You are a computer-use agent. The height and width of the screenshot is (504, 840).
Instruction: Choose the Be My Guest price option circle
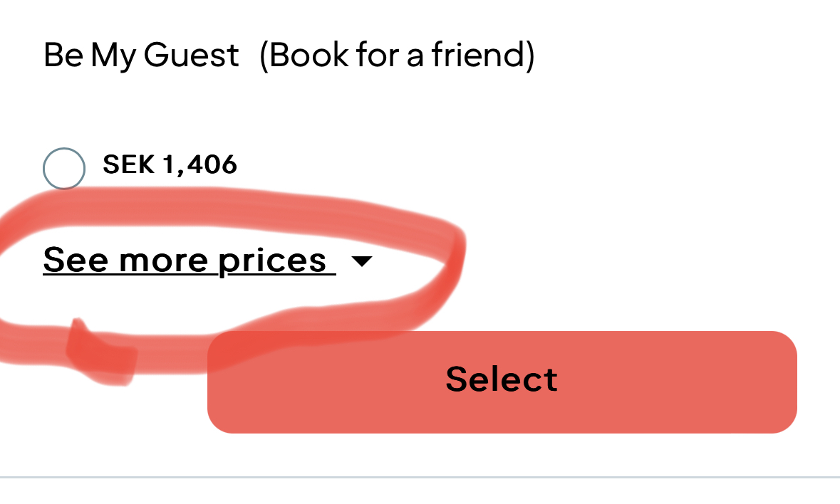pos(64,169)
